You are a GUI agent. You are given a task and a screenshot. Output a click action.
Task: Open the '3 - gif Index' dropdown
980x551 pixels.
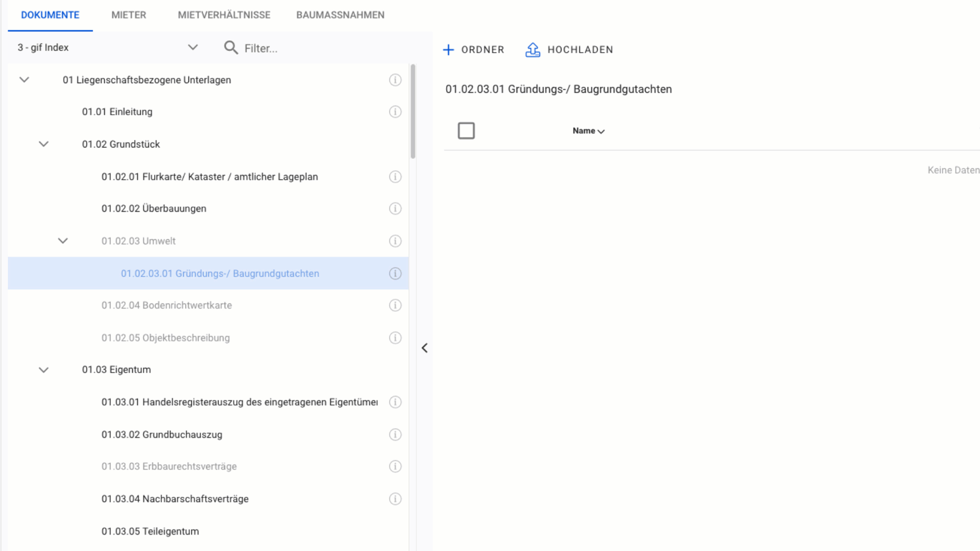[192, 47]
